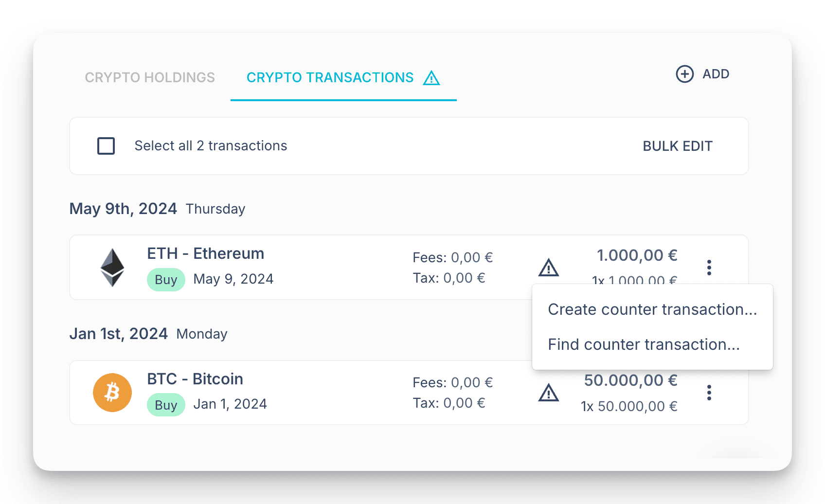
Task: Click warning icon in Crypto Transactions tab
Action: coord(431,78)
